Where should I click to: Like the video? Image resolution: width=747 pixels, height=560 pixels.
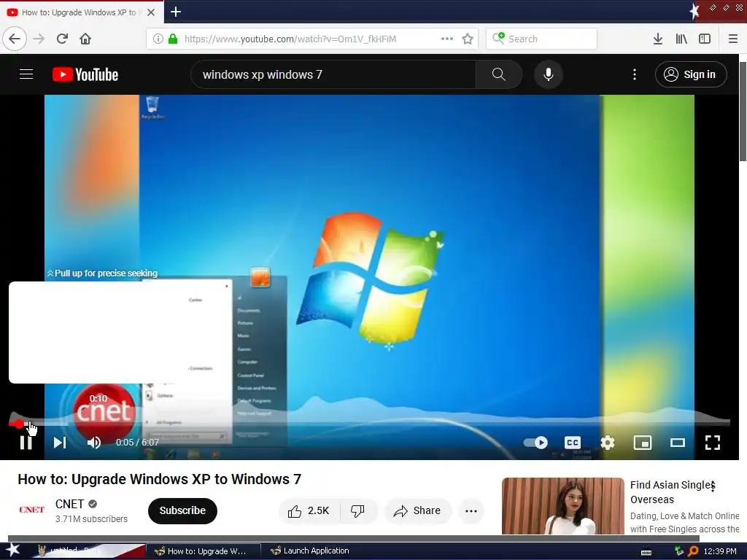309,510
